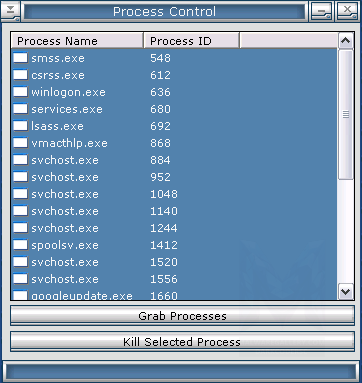Click the icon for svchost.exe PID 1556
This screenshot has width=362, height=383.
click(20, 279)
